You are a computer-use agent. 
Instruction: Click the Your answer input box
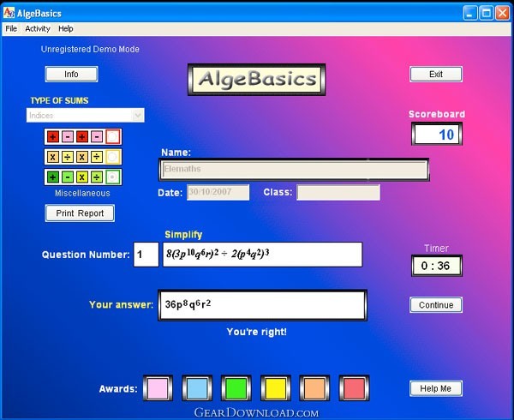coord(262,305)
